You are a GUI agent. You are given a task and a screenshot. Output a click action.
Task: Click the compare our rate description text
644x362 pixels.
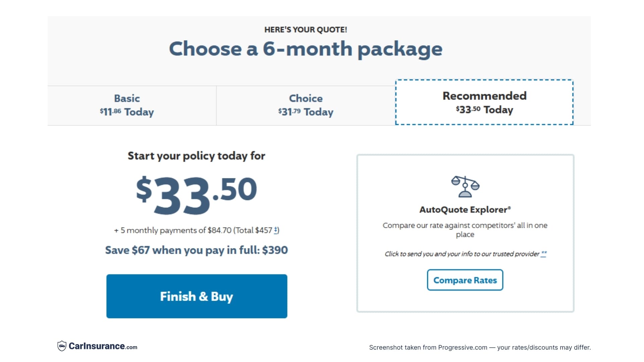(x=465, y=230)
